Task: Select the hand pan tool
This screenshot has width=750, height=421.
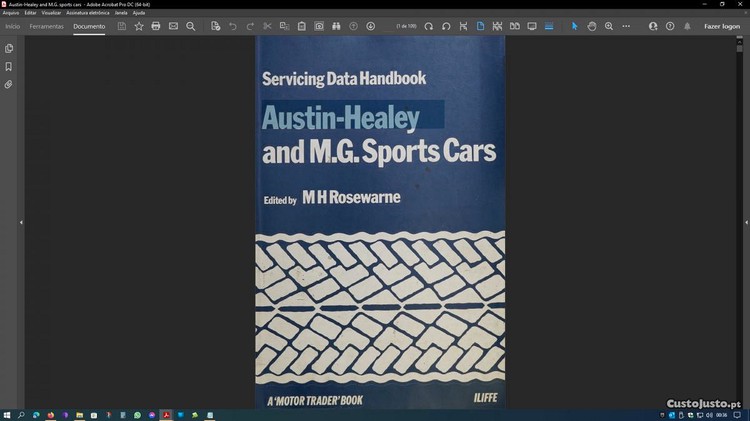Action: click(592, 26)
